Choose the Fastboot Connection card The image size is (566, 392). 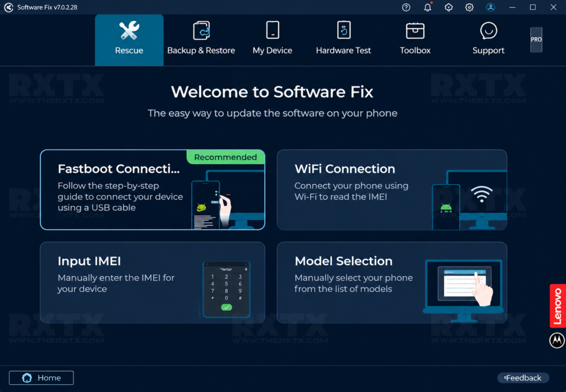pos(153,190)
